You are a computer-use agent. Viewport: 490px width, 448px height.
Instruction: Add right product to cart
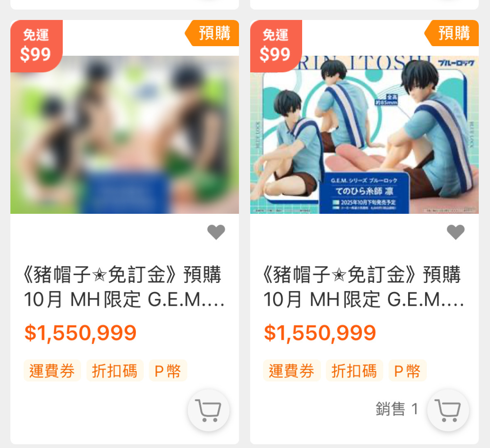click(448, 410)
